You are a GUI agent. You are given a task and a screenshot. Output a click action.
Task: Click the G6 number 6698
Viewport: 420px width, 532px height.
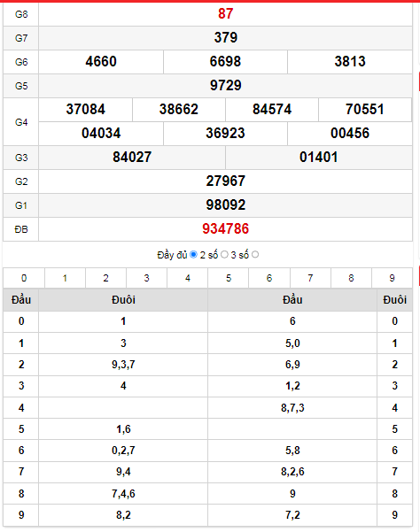(225, 62)
